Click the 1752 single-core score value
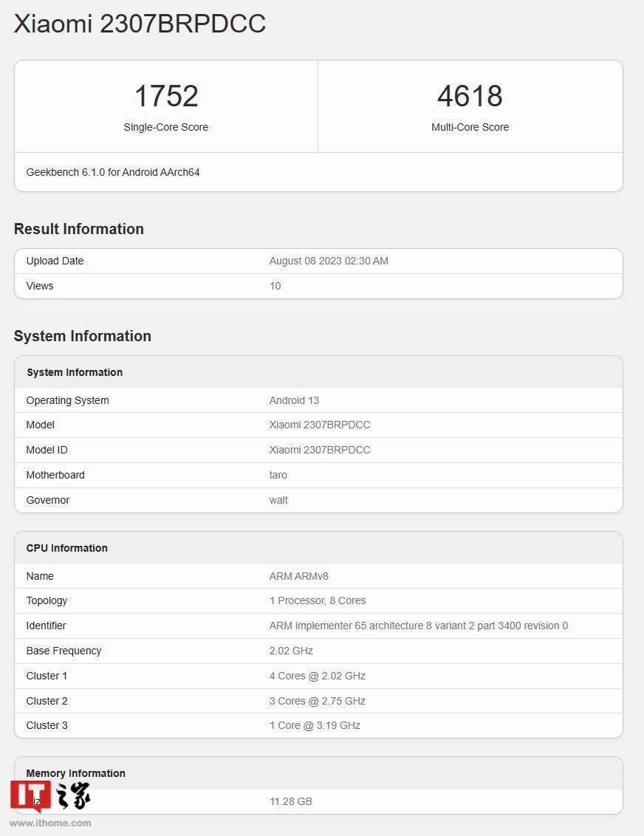 coord(166,96)
